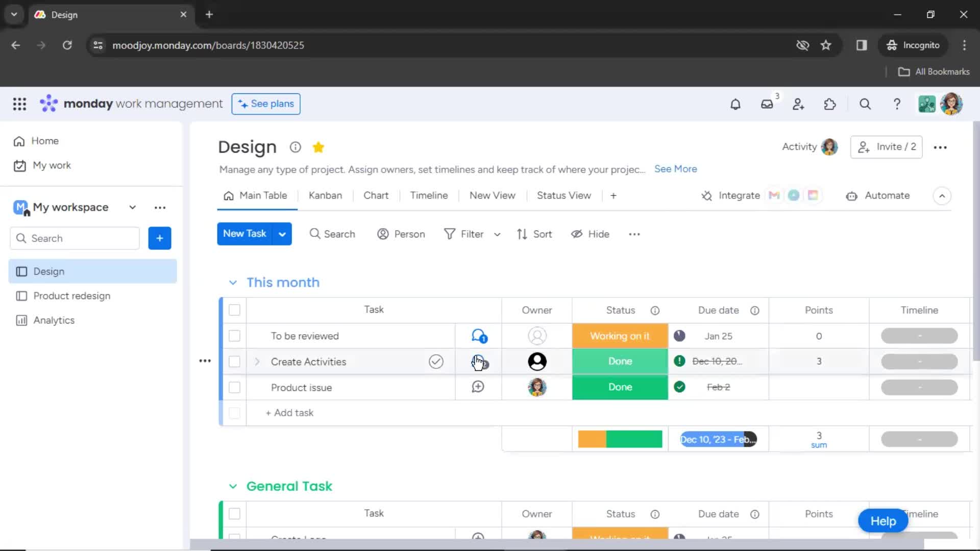Click the Automate icon in toolbar

coord(851,195)
